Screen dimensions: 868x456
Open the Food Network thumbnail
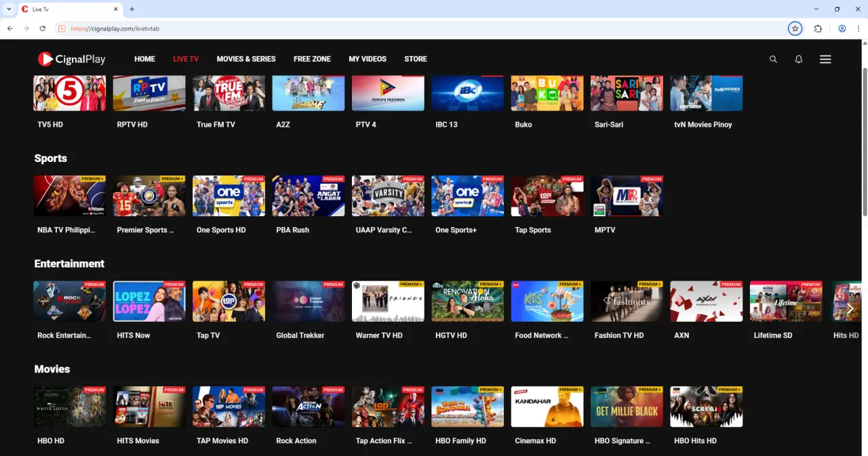pos(547,302)
